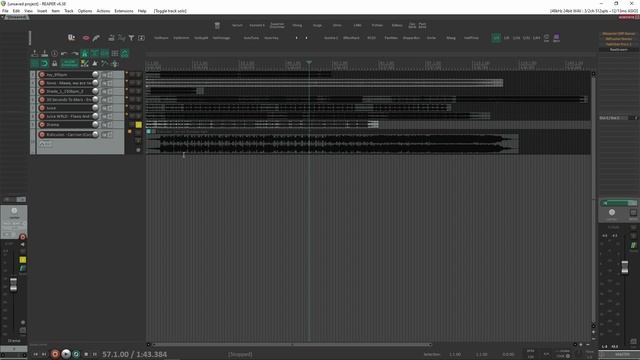Screen dimensions: 640x360
Task: Select the 30 Seconds To Mars track name
Action: pos(69,100)
